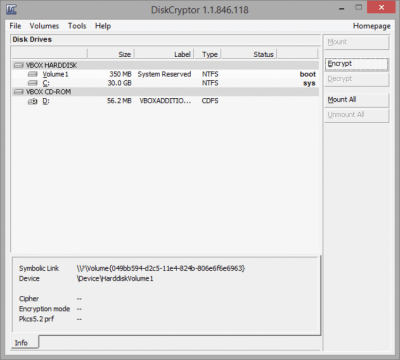Viewport: 400px width, 360px height.
Task: Click the Label column header
Action: tap(164, 54)
